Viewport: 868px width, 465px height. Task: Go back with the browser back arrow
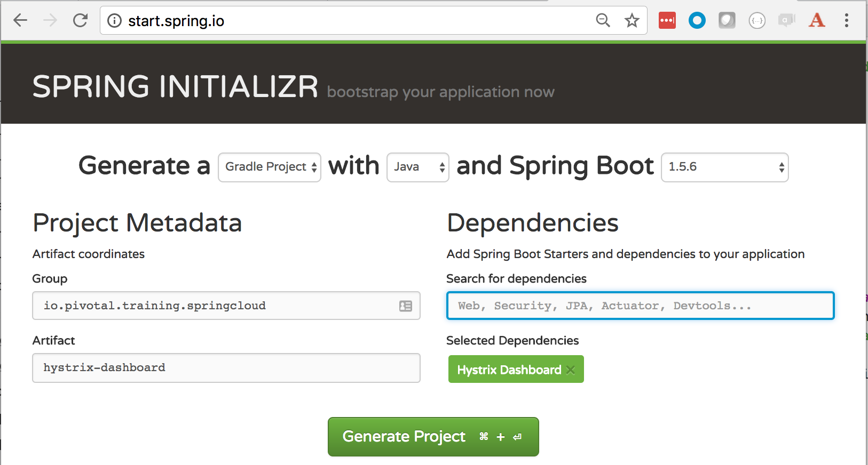pos(20,21)
